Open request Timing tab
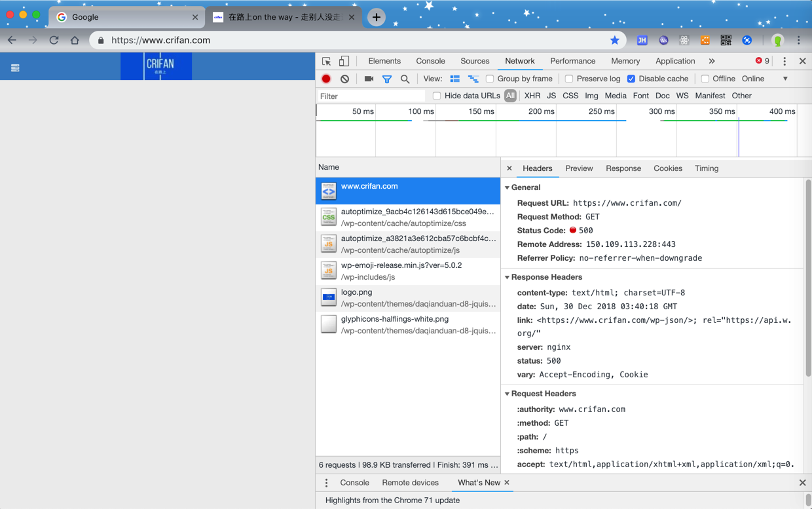Screen dimensions: 812x509 707,168
